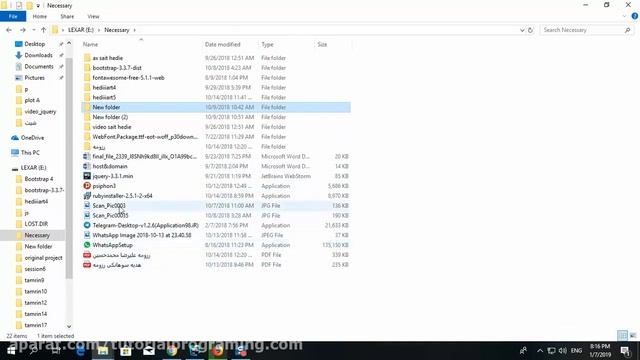Select original project in navigation tree
The width and height of the screenshot is (640, 360).
(x=43, y=258)
